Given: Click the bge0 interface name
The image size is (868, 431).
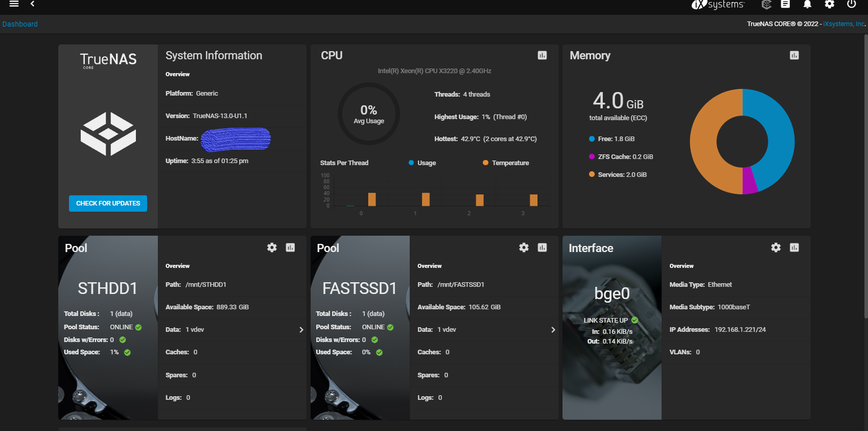Looking at the screenshot, I should 612,294.
